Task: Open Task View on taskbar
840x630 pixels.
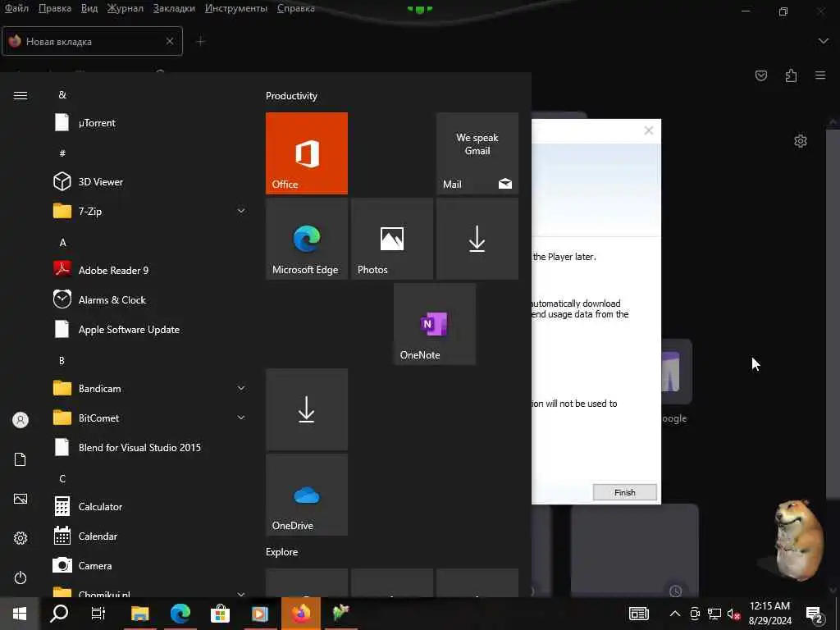Action: coord(98,614)
